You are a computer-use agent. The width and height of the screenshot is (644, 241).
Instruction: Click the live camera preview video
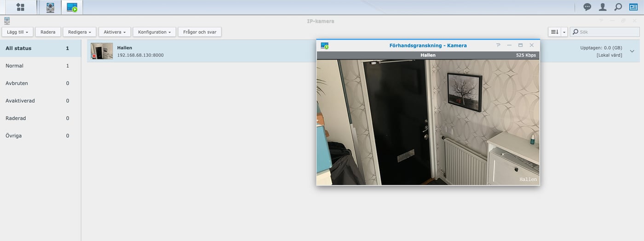tap(428, 122)
